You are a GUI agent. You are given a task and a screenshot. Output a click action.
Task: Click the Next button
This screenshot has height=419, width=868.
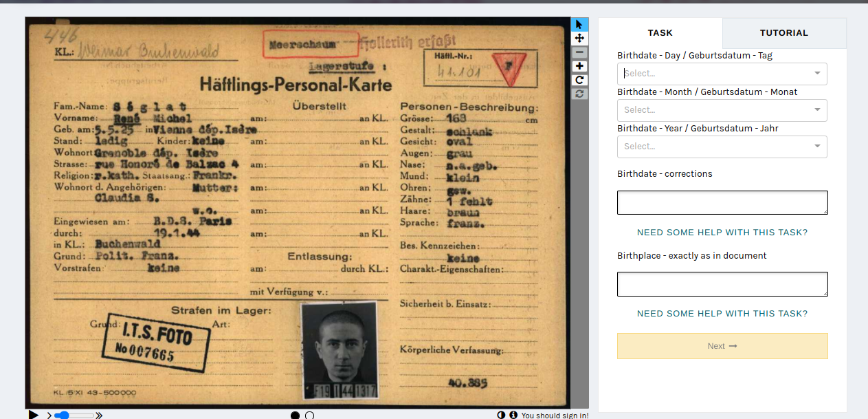click(722, 346)
